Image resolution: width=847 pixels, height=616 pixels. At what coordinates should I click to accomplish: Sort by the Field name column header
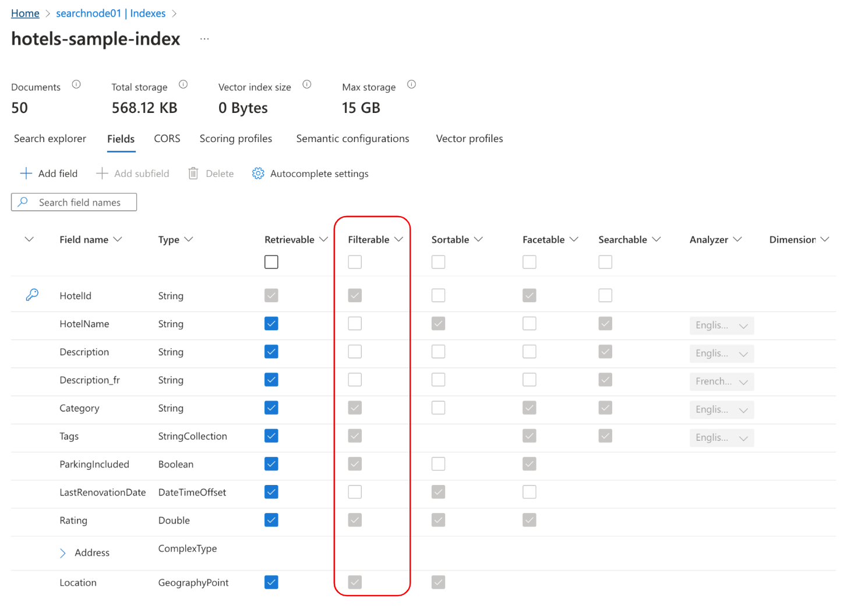[x=84, y=239]
